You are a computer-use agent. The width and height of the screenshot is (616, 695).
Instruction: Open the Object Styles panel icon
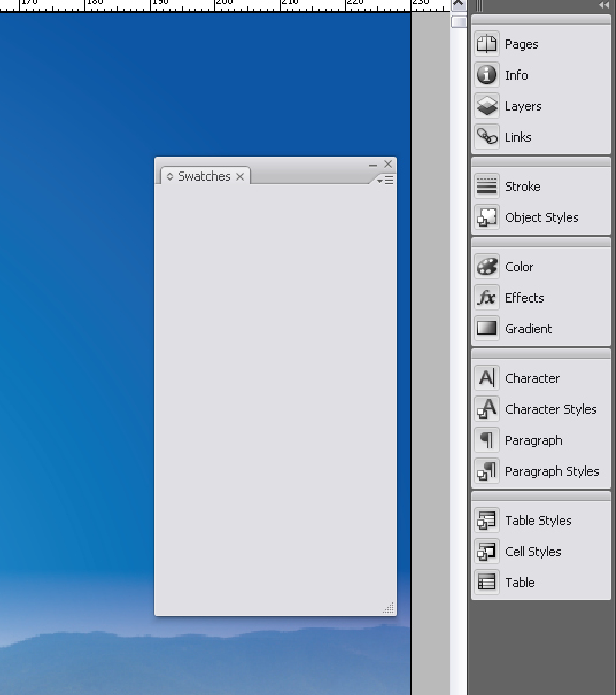(487, 217)
